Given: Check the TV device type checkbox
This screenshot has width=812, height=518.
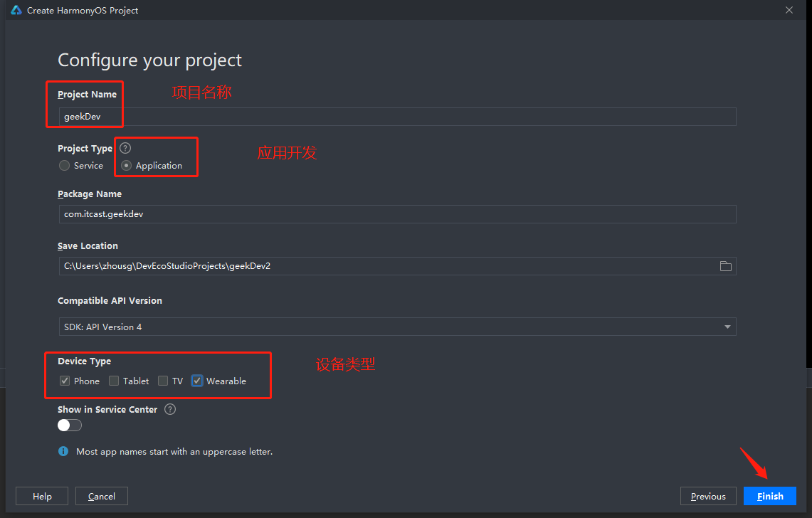Looking at the screenshot, I should click(x=163, y=381).
